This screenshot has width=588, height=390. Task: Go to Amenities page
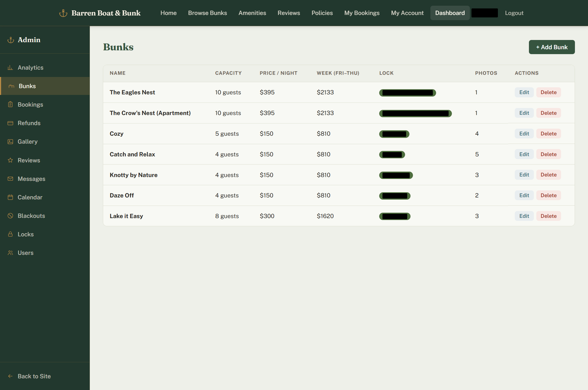[252, 13]
